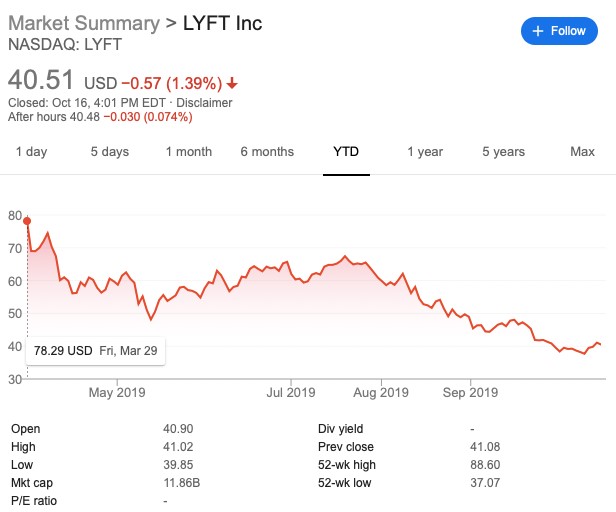The height and width of the screenshot is (512, 616).
Task: Click the May 2019 axis label
Action: 118,392
